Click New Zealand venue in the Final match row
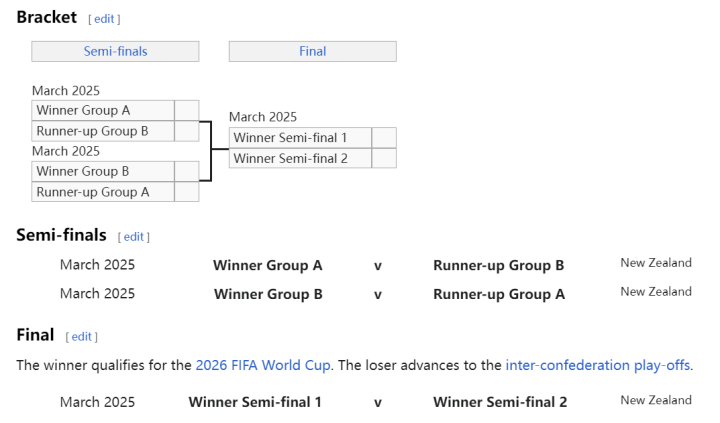 [x=655, y=400]
